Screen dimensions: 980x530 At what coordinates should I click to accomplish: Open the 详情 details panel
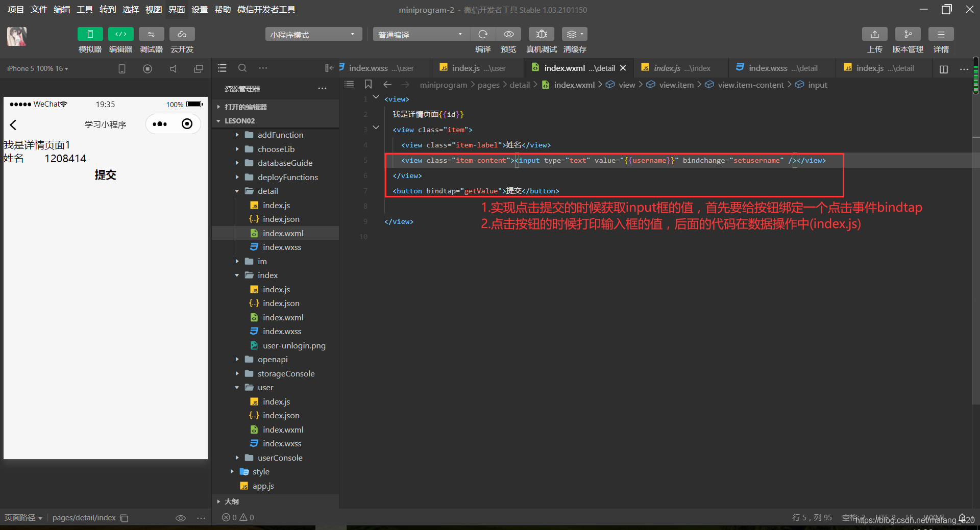click(x=941, y=34)
